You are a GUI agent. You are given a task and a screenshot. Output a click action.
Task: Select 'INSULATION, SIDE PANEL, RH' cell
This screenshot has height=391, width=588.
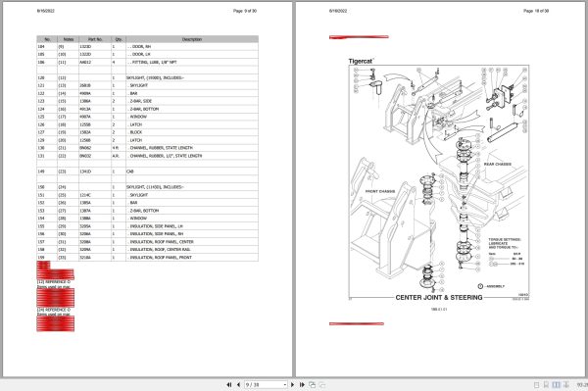click(x=192, y=234)
